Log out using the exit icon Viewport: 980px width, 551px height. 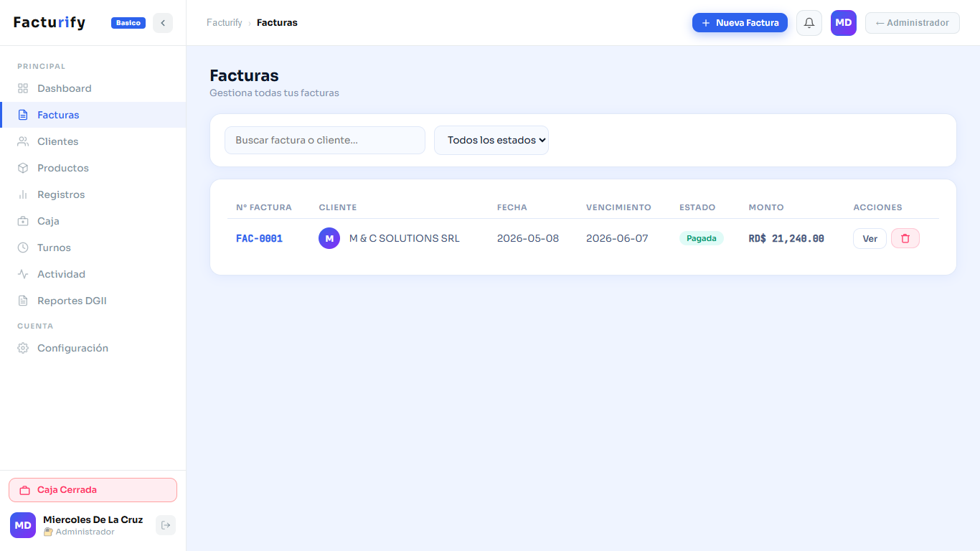point(166,525)
